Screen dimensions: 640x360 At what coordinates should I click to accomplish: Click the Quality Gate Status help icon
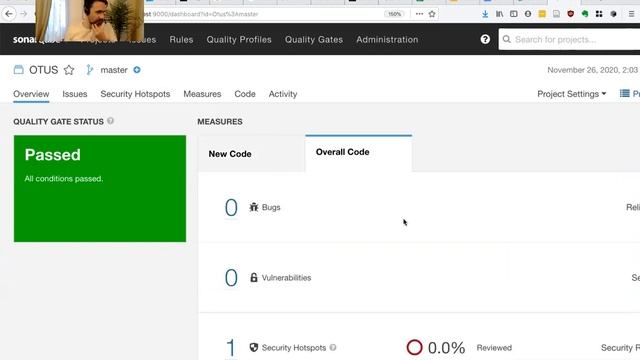tap(111, 121)
